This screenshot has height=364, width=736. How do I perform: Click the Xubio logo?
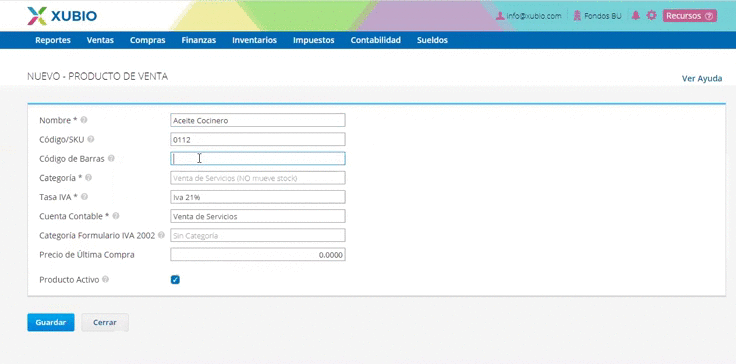tap(62, 16)
